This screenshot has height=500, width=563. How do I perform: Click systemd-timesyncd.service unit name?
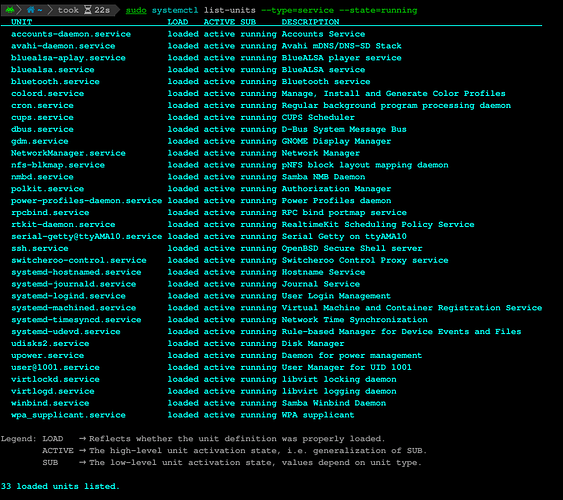76,319
